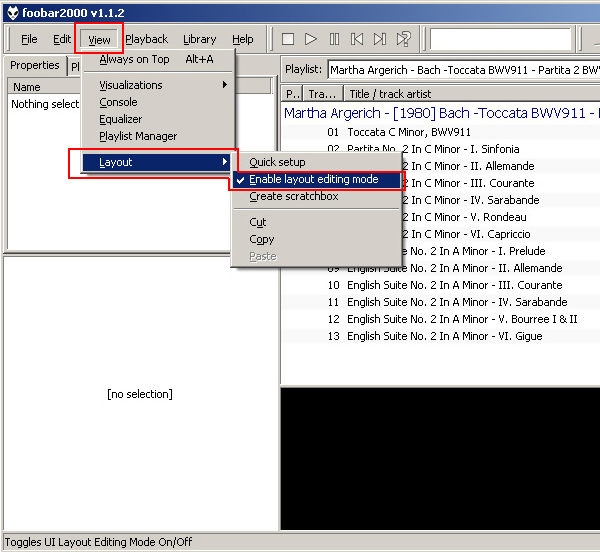Viewport: 600px width, 552px height.
Task: Choose Cut in Layout submenu
Action: pyautogui.click(x=317, y=222)
